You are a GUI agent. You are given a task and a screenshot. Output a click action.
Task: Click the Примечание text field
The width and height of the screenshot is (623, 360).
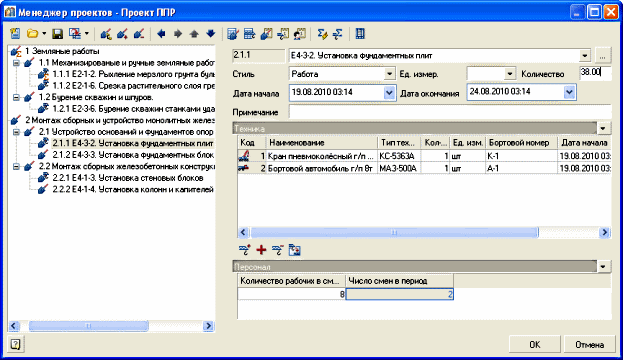[450, 112]
